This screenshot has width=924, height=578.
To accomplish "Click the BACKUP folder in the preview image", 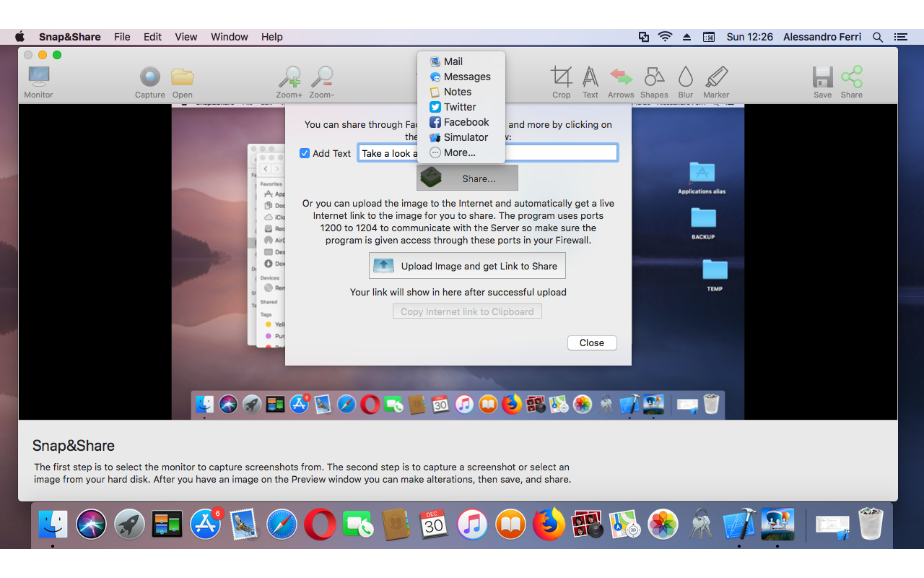I will click(703, 223).
